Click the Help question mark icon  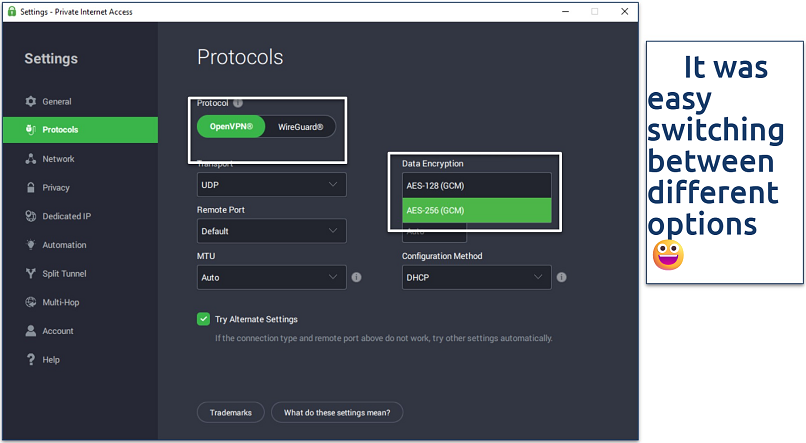point(31,360)
